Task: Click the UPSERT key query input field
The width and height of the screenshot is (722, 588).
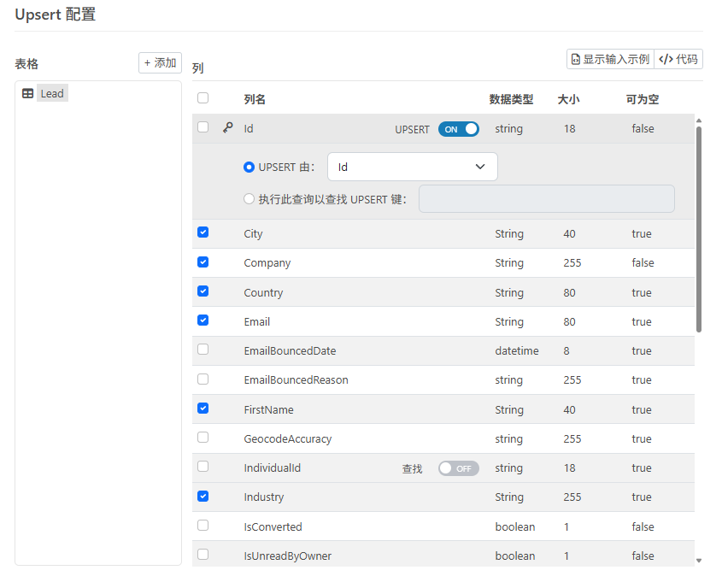Action: click(546, 199)
